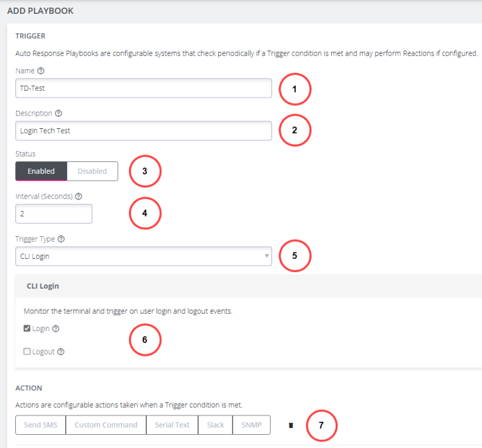This screenshot has width=482, height=448.
Task: Uncheck the Login checkbox
Action: pos(27,329)
